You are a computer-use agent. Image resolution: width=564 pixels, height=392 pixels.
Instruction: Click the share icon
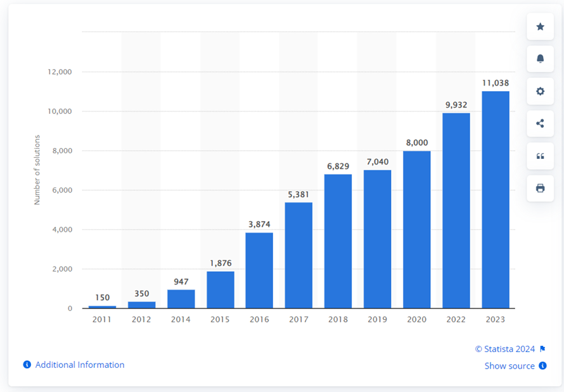click(x=540, y=123)
